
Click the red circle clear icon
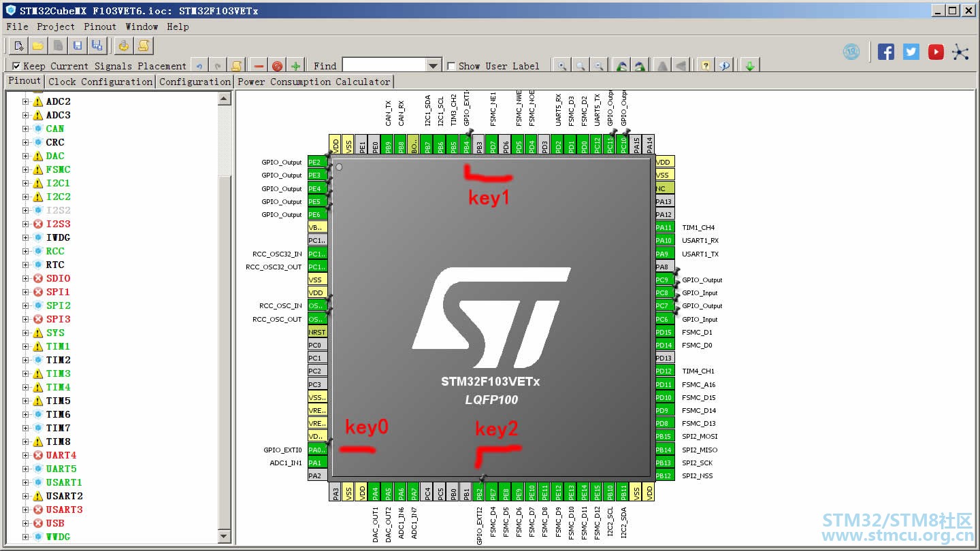pos(277,66)
